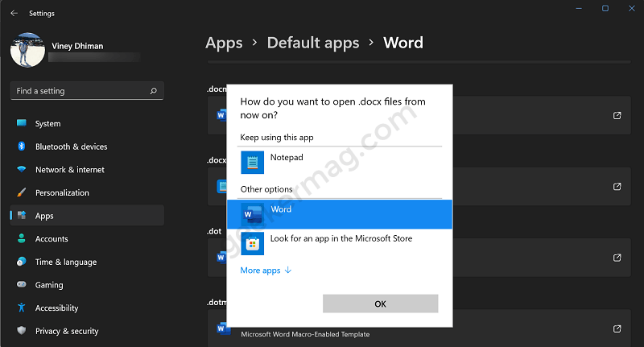Click the Bluetooth icon in the sidebar
Screen dimensions: 644x347
pos(22,146)
